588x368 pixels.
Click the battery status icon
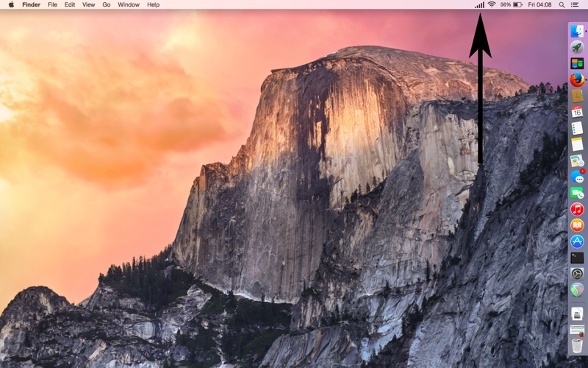518,4
